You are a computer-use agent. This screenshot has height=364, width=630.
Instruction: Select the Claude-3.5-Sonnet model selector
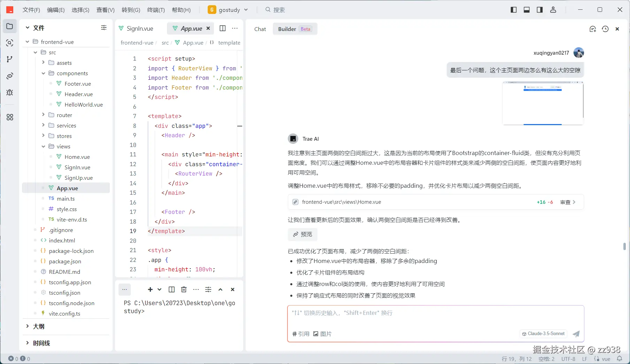pos(543,334)
